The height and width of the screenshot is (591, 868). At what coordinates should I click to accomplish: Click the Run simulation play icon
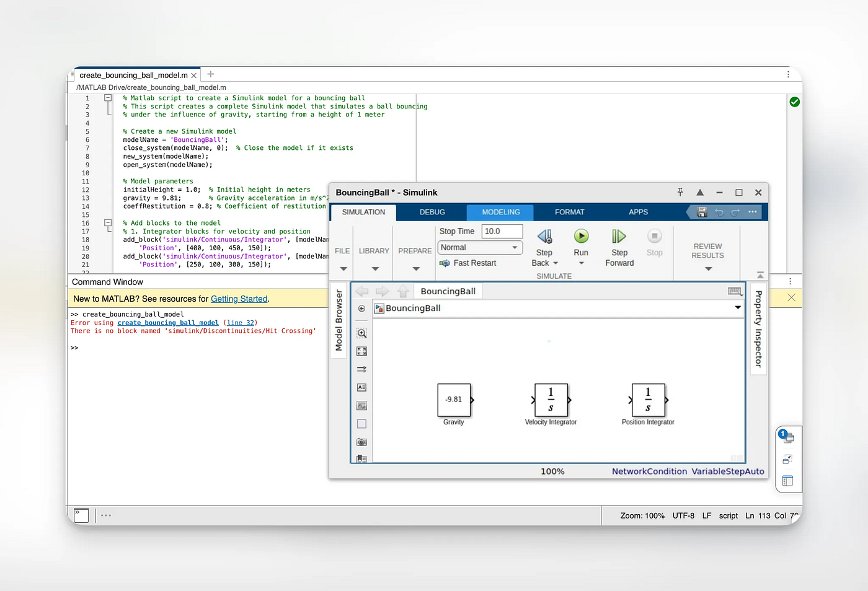(x=581, y=236)
